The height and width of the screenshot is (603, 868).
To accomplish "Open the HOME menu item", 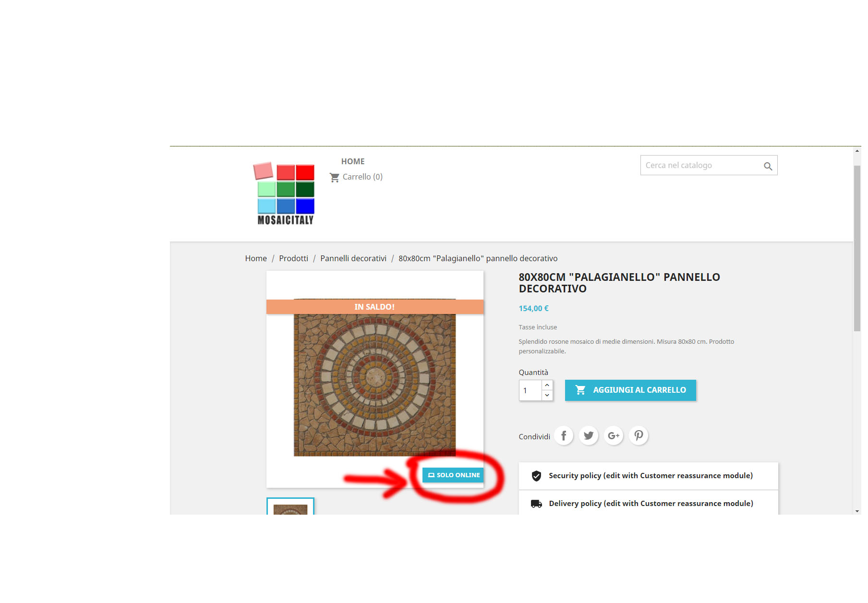I will point(353,162).
